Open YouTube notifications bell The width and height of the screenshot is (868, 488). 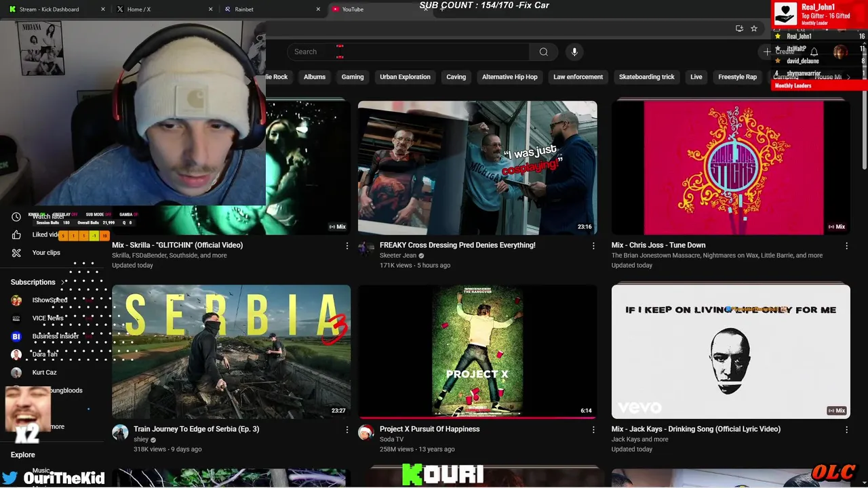tap(814, 52)
